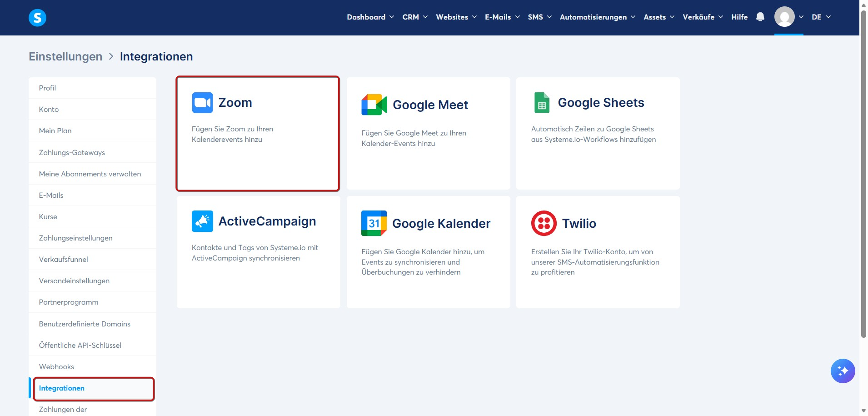Select Integrationen in sidebar
This screenshot has width=868, height=416.
coord(92,388)
